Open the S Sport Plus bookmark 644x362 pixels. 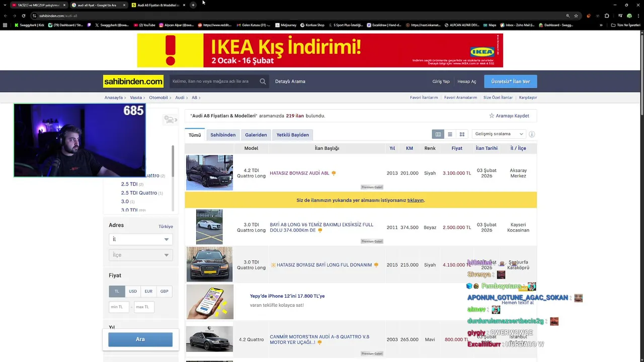pyautogui.click(x=346, y=25)
